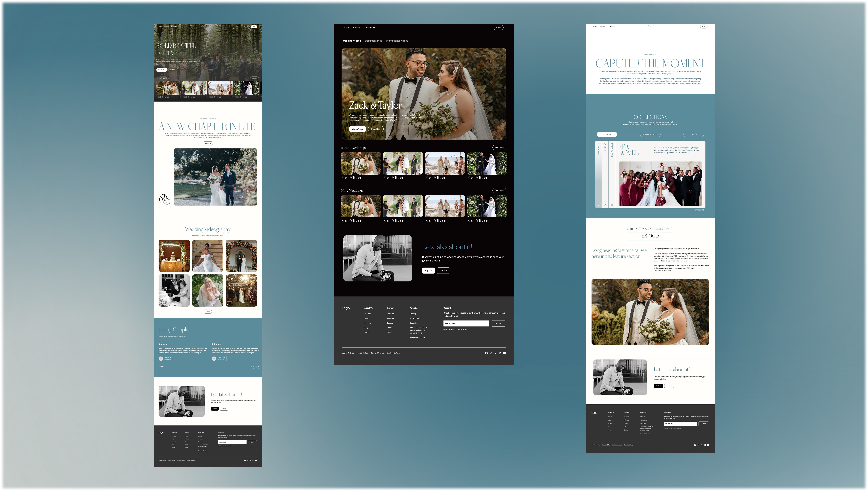Click the Watch Video button on the Zack & Taylor hero

point(358,129)
